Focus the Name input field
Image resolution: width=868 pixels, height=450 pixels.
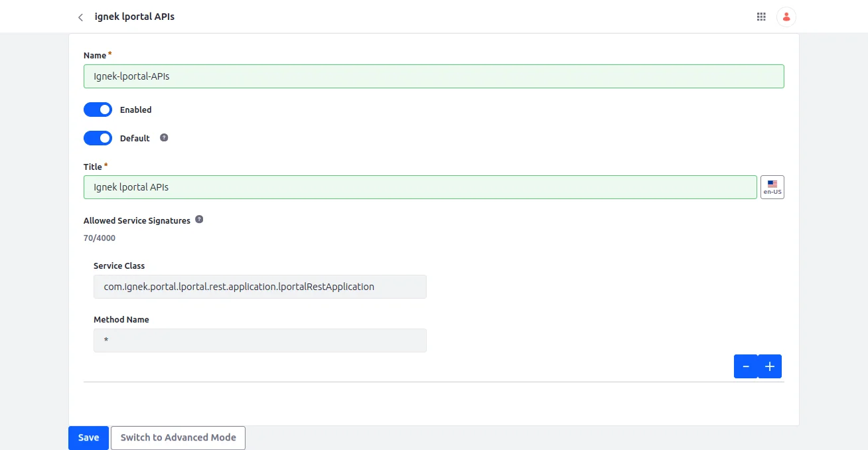[434, 76]
